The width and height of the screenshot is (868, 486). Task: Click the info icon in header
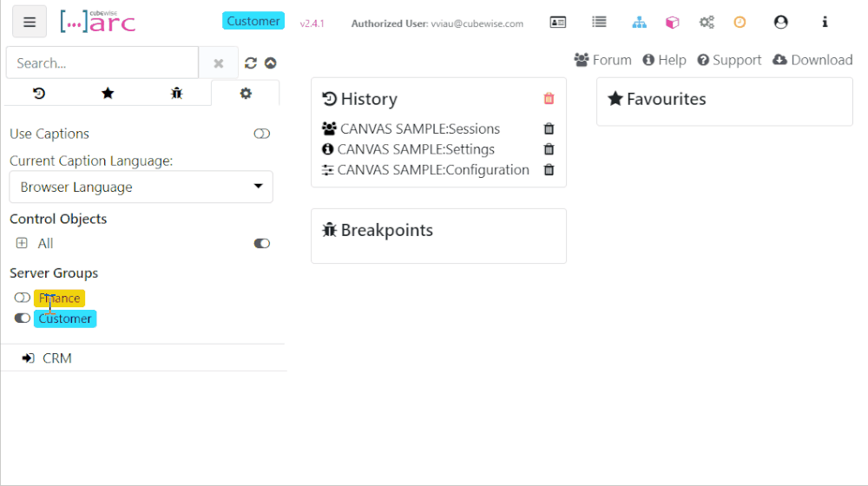[x=825, y=23]
